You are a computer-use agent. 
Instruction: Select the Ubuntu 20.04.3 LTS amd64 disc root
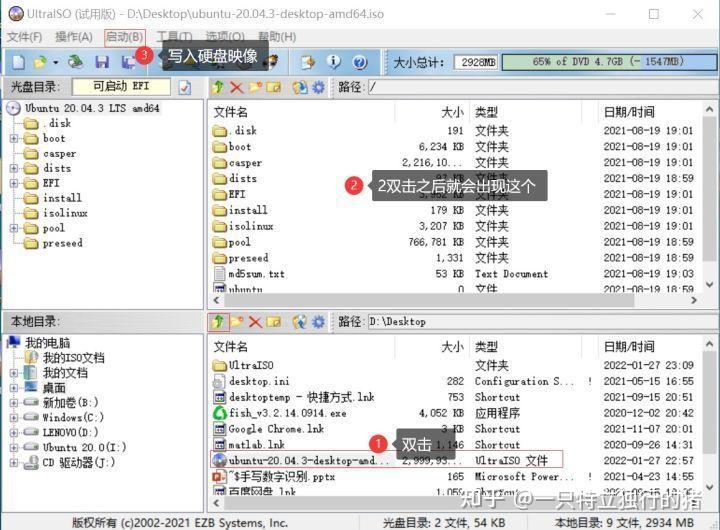[x=92, y=108]
